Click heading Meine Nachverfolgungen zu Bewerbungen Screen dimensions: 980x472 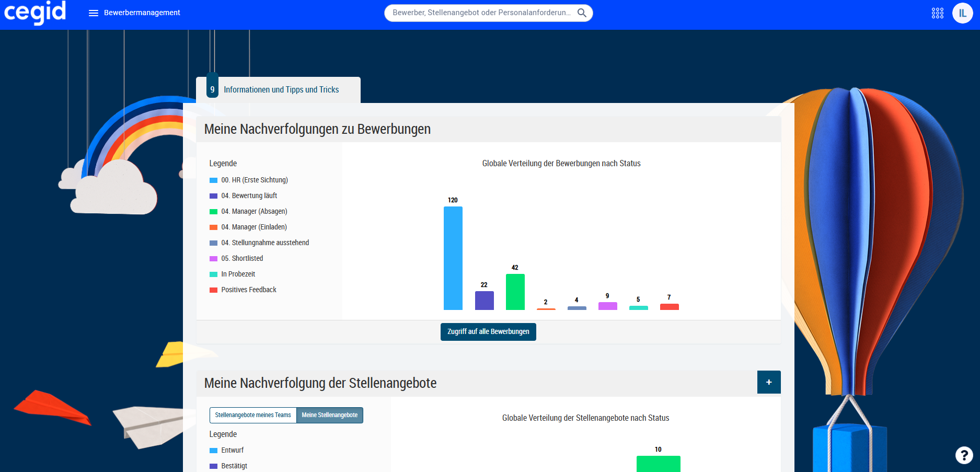pyautogui.click(x=317, y=129)
